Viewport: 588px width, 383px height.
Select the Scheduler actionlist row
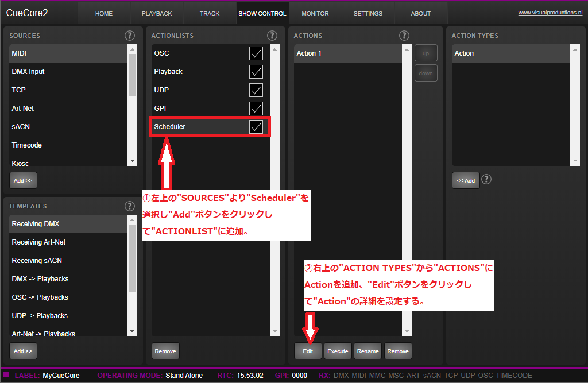210,127
